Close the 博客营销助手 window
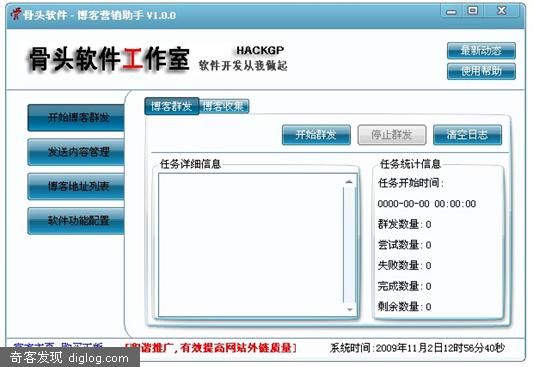The width and height of the screenshot is (533, 367). [502, 11]
